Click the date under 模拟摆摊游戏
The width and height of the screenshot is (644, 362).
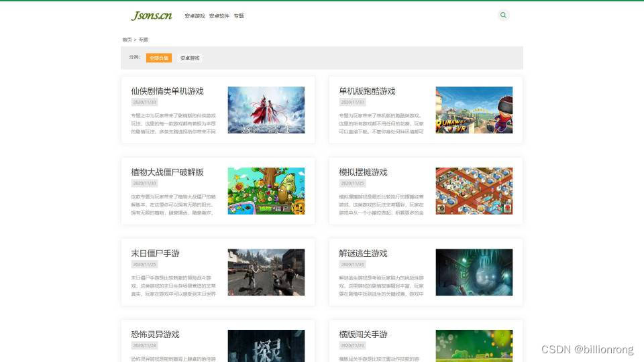tap(352, 184)
